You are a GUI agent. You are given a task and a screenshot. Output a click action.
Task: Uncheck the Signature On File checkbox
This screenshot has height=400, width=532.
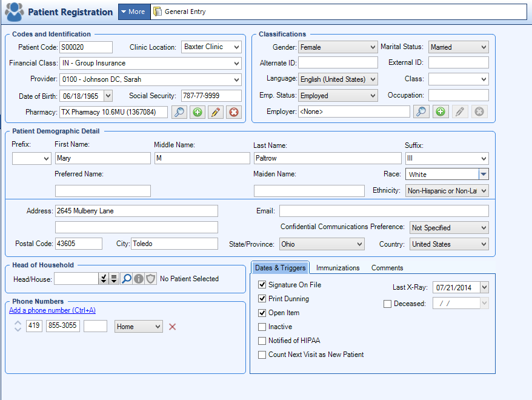[262, 285]
